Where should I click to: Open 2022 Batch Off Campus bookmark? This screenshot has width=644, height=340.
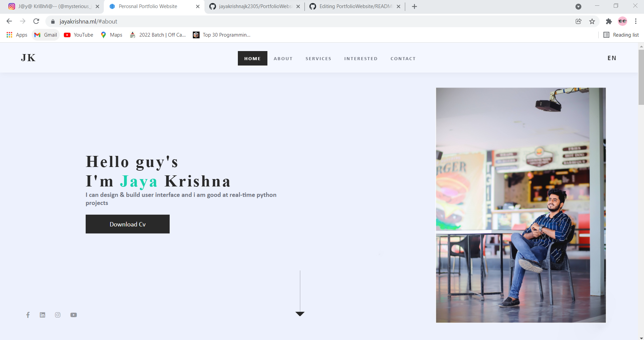click(x=158, y=35)
